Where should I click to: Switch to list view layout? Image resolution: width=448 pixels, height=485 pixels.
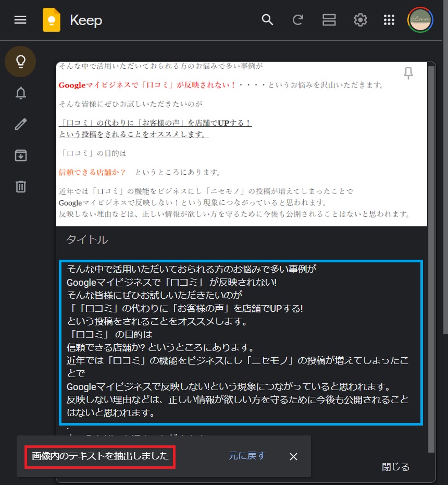coord(329,20)
